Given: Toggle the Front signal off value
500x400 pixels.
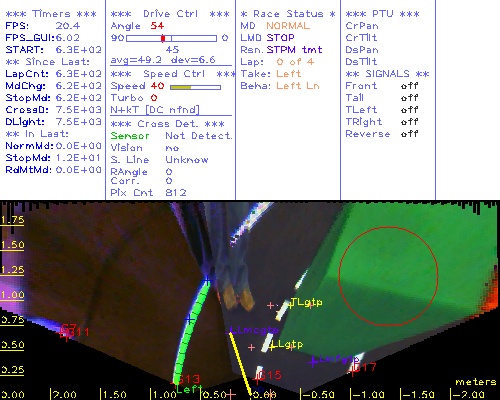Looking at the screenshot, I should coord(409,86).
